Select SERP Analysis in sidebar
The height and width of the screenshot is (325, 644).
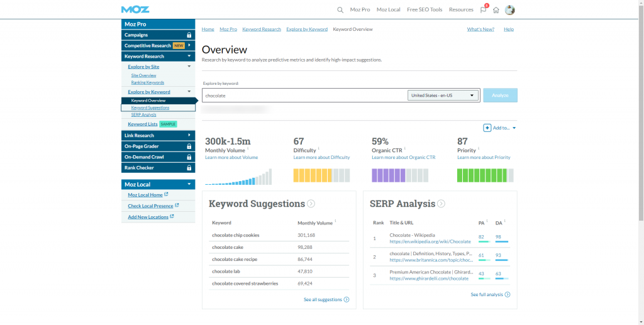(144, 114)
